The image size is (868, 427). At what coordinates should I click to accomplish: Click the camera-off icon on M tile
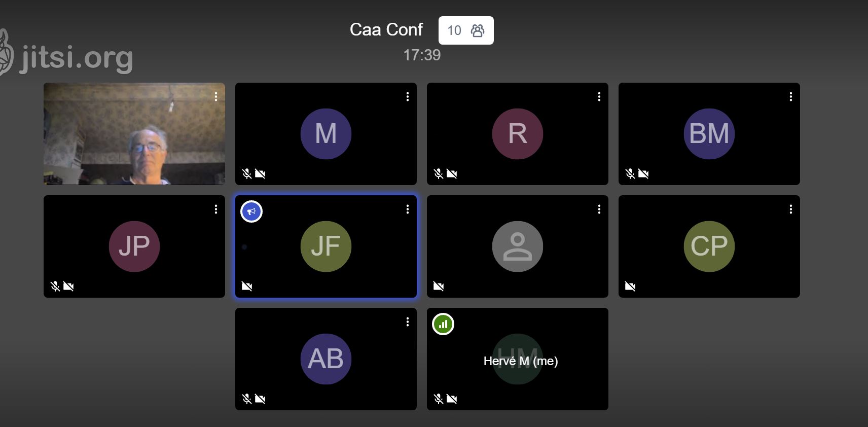click(x=260, y=174)
